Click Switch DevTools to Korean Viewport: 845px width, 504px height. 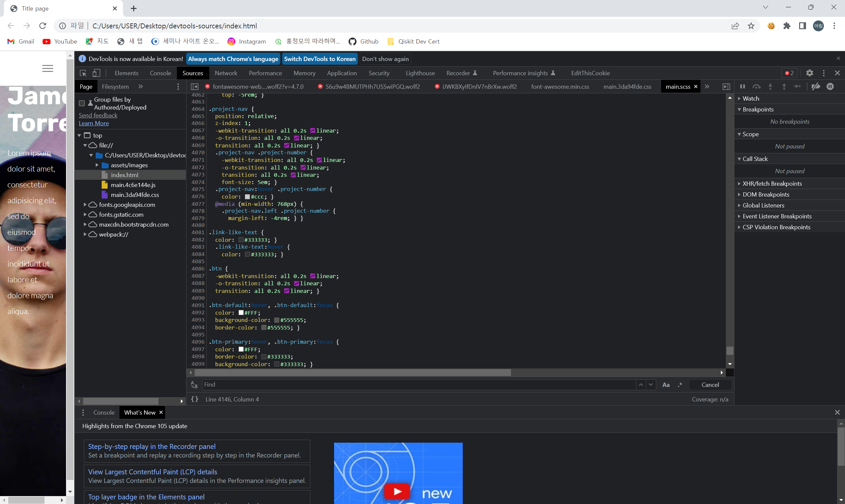click(320, 59)
